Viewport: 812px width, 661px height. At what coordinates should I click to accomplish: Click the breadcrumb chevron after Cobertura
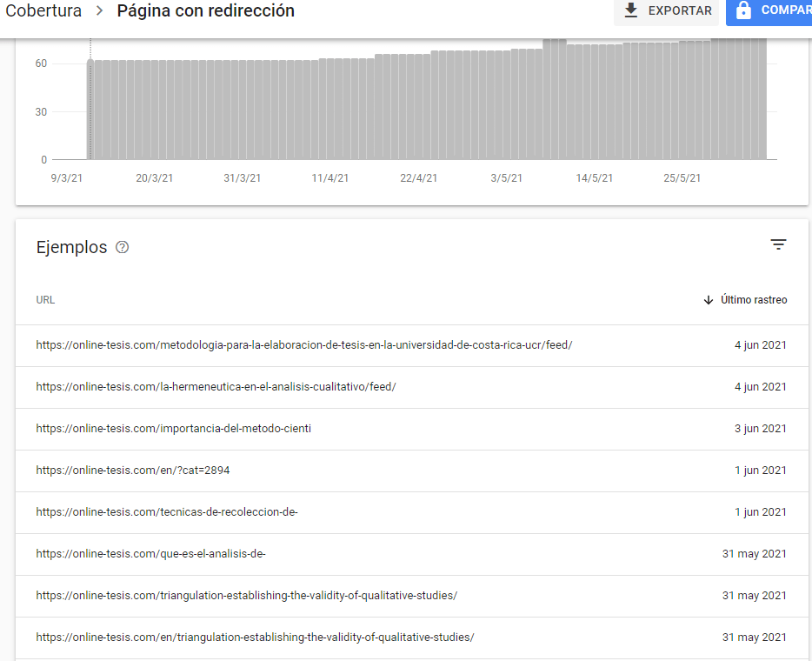[99, 10]
